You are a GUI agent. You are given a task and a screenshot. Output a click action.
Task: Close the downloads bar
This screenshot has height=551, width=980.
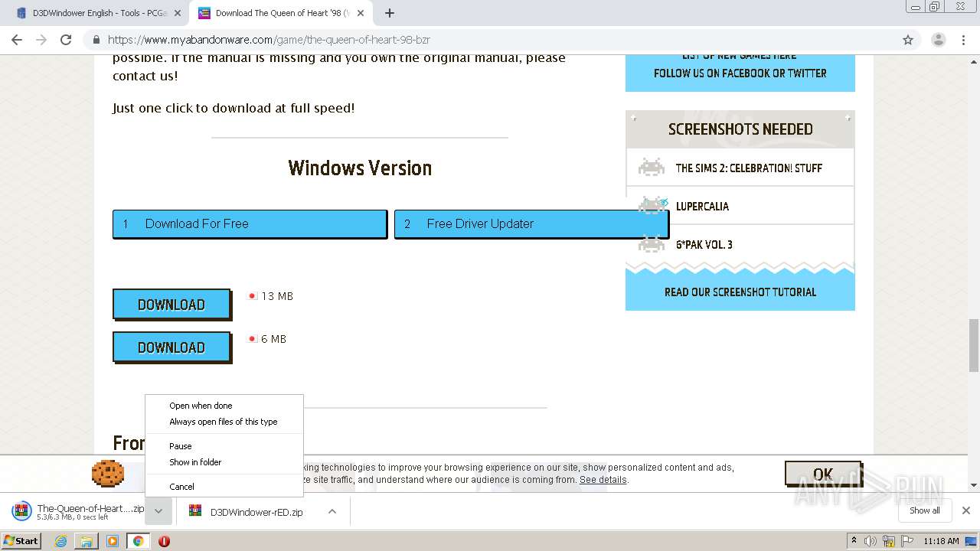coord(966,510)
